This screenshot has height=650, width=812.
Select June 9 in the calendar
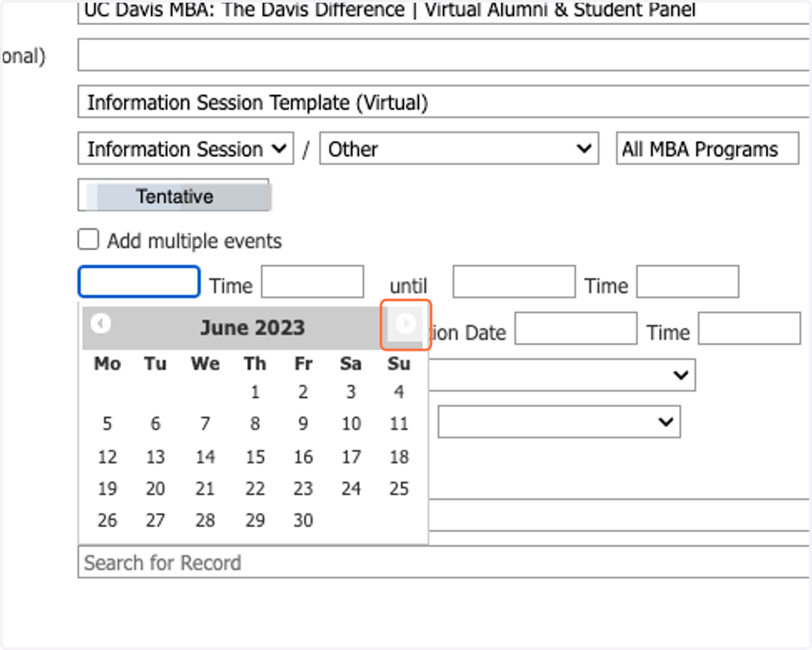pyautogui.click(x=303, y=424)
